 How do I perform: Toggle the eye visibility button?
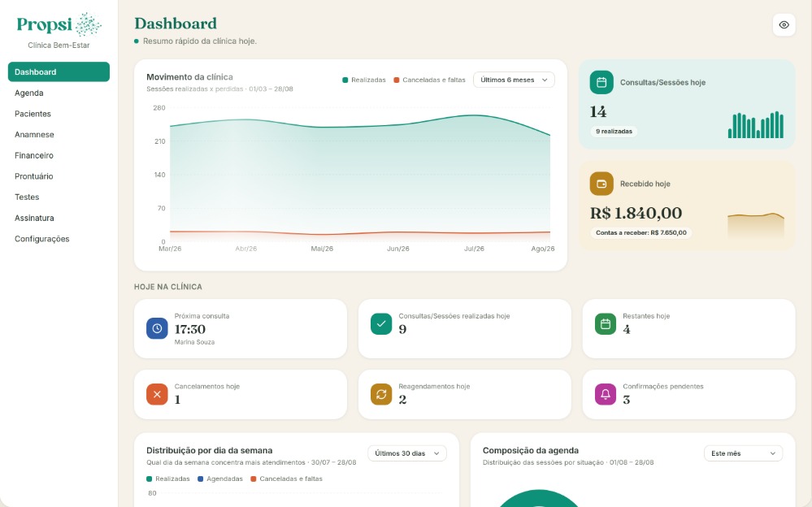tap(784, 25)
